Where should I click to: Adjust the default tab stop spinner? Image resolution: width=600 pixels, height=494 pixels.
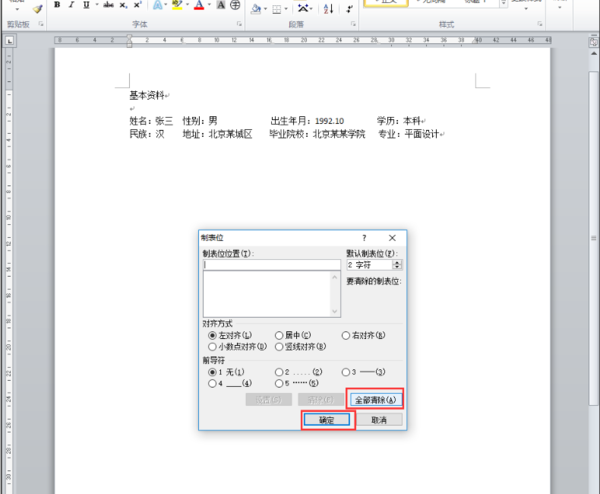[x=397, y=265]
